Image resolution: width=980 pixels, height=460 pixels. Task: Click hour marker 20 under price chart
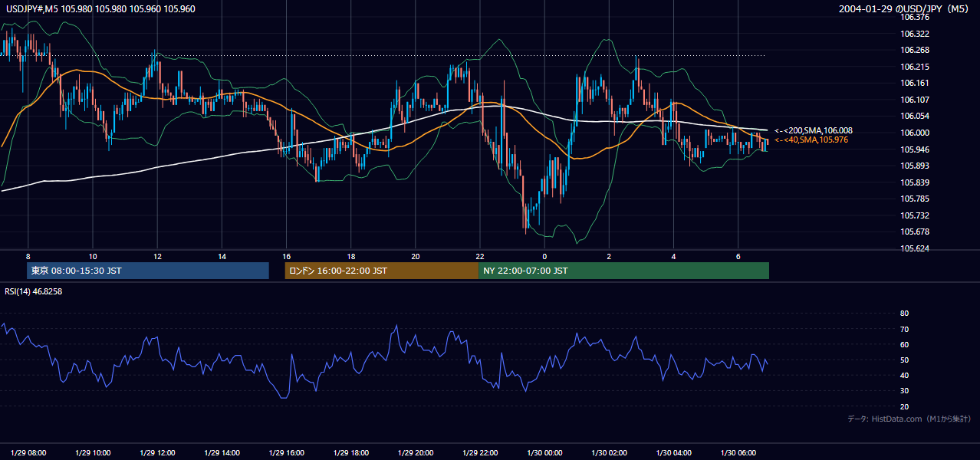(x=415, y=256)
